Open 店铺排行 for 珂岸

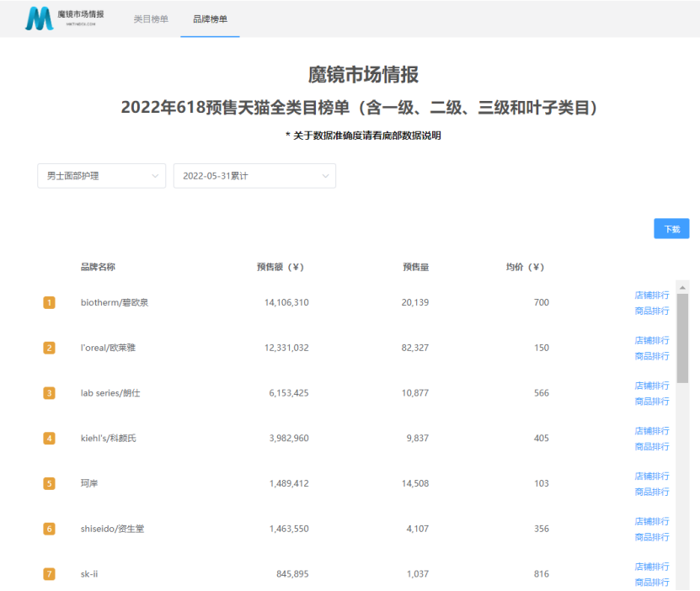pyautogui.click(x=652, y=475)
